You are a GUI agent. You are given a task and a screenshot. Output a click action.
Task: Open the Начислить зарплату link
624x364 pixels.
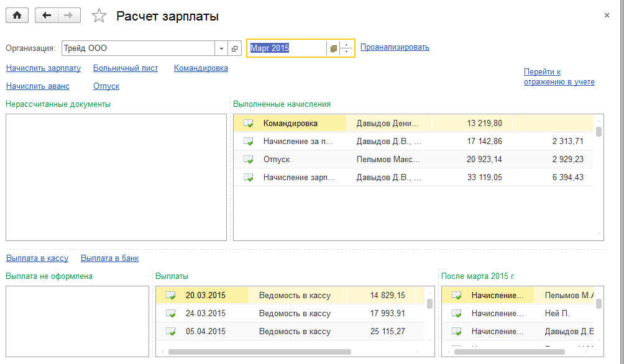click(44, 68)
